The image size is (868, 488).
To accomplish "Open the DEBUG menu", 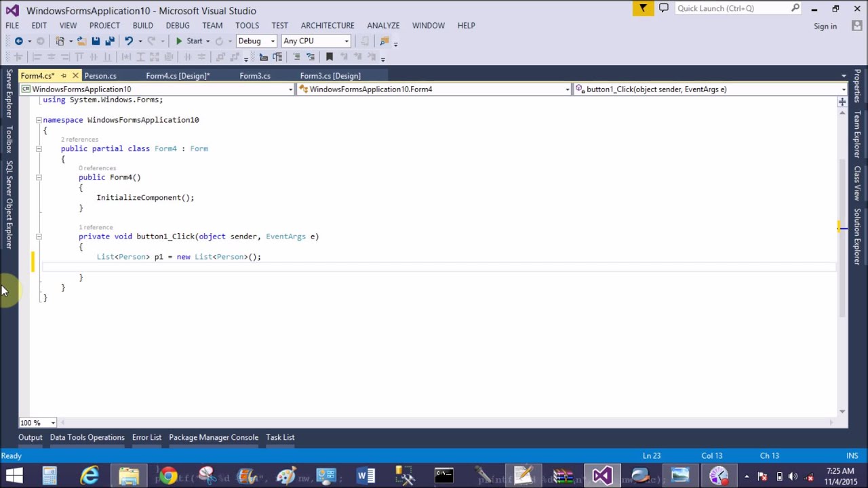I will [x=178, y=25].
